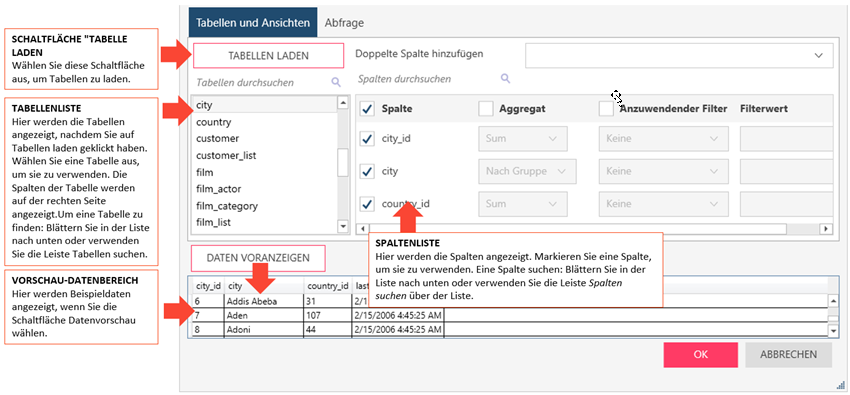
Task: Click the column grid horizontal scroll-right arrow
Action: coord(826,229)
